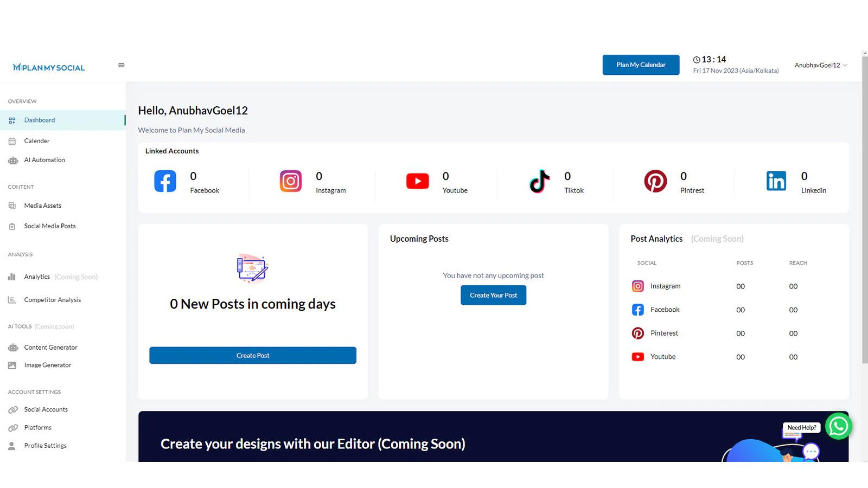The image size is (868, 488).
Task: Select Social Media Posts from sidebar
Action: [x=50, y=226]
